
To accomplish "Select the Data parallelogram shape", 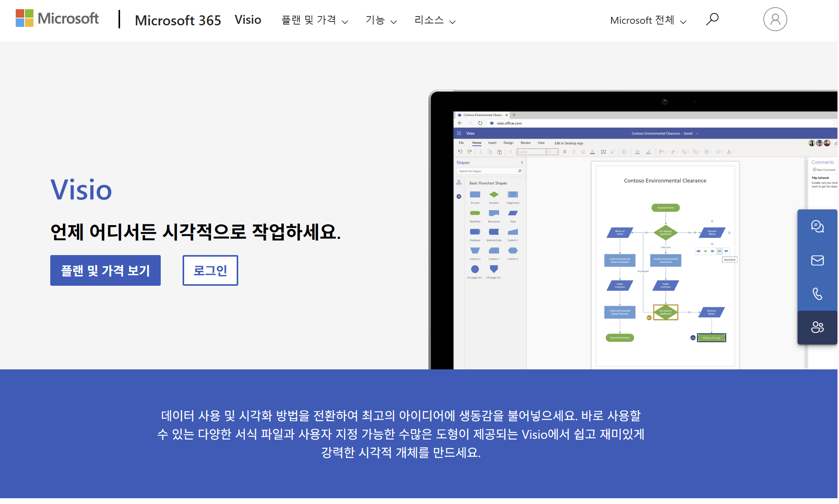I will coord(513,213).
